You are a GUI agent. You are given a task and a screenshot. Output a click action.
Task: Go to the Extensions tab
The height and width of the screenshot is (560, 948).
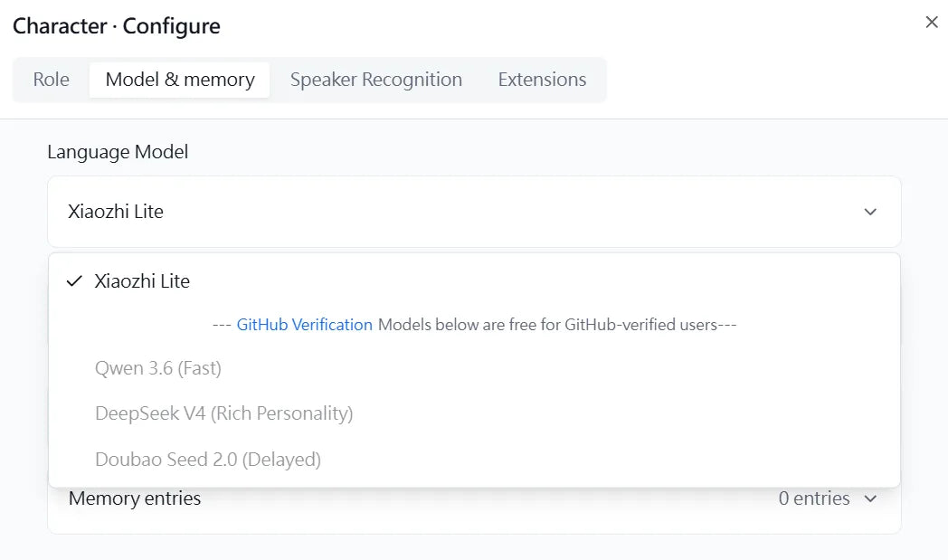(x=542, y=80)
